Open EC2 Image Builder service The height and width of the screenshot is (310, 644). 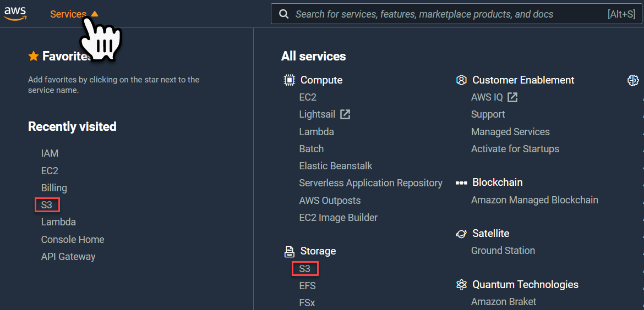pyautogui.click(x=339, y=218)
